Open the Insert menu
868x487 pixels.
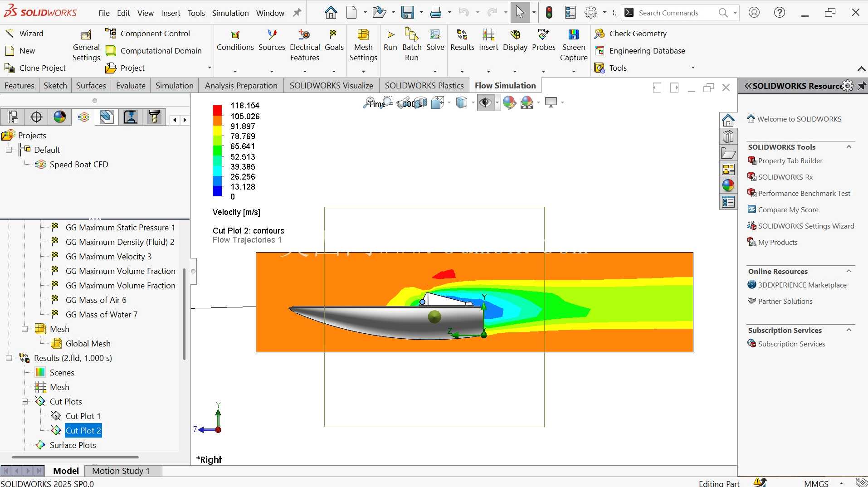[x=171, y=13]
